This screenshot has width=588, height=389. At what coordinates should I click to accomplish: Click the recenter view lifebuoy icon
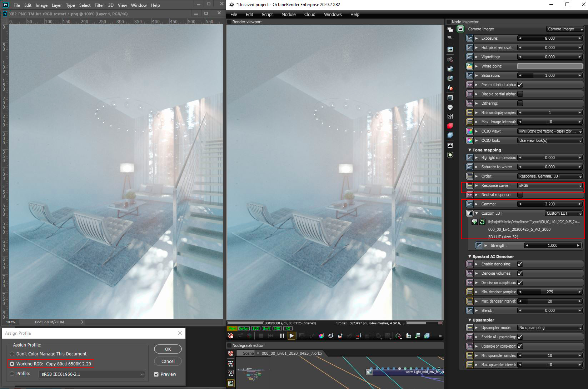click(231, 336)
